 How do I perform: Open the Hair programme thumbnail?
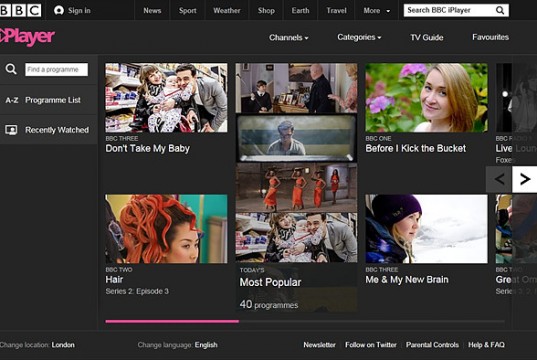[166, 229]
